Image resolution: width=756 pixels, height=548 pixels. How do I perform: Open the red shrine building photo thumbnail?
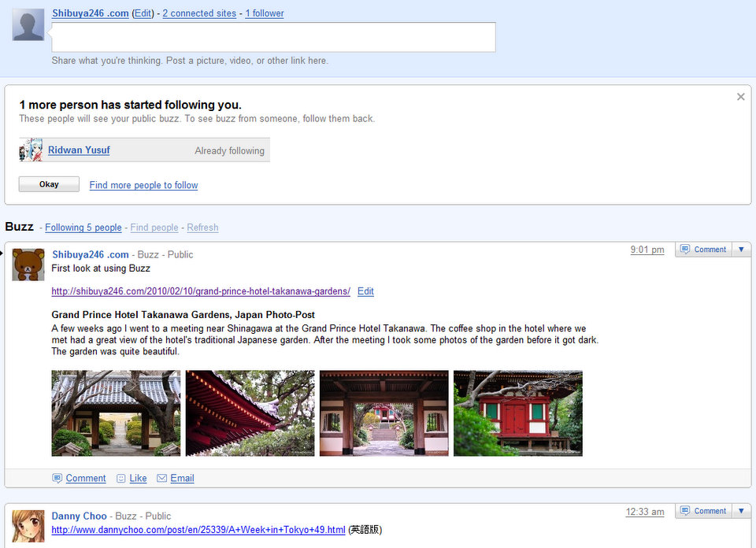(x=518, y=413)
